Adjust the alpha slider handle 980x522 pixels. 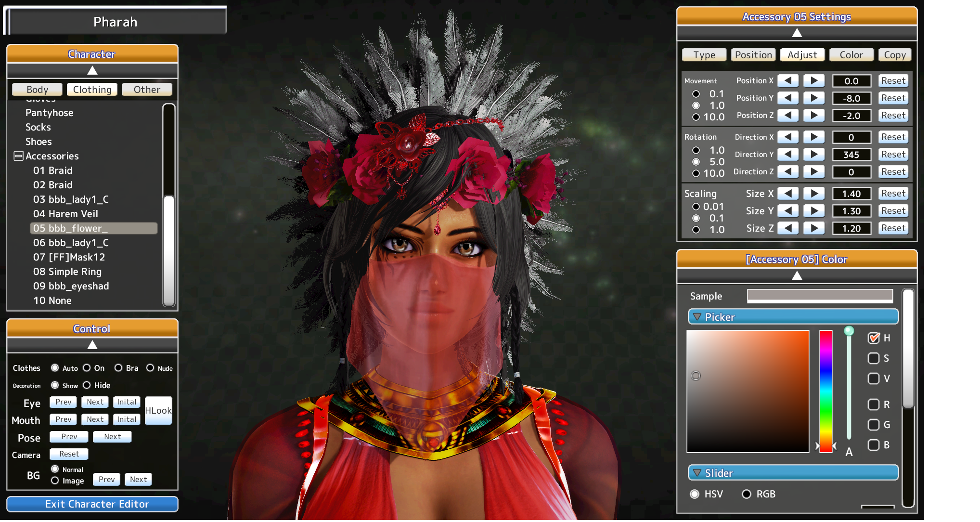coord(849,331)
